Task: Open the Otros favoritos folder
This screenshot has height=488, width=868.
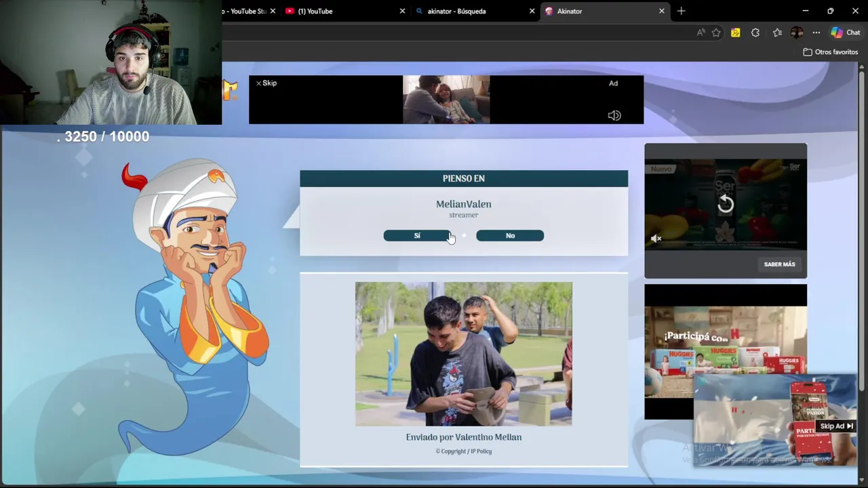Action: pos(830,52)
